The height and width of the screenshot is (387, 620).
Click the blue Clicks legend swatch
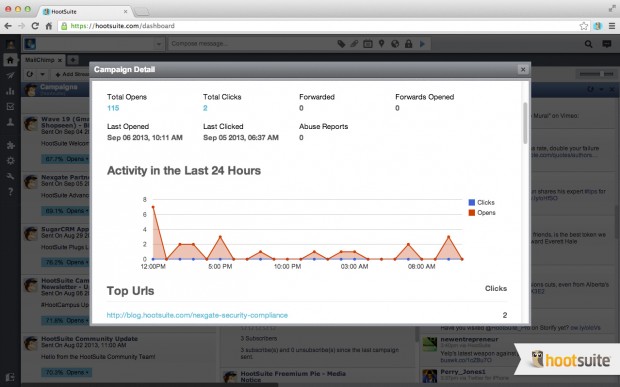pyautogui.click(x=471, y=202)
